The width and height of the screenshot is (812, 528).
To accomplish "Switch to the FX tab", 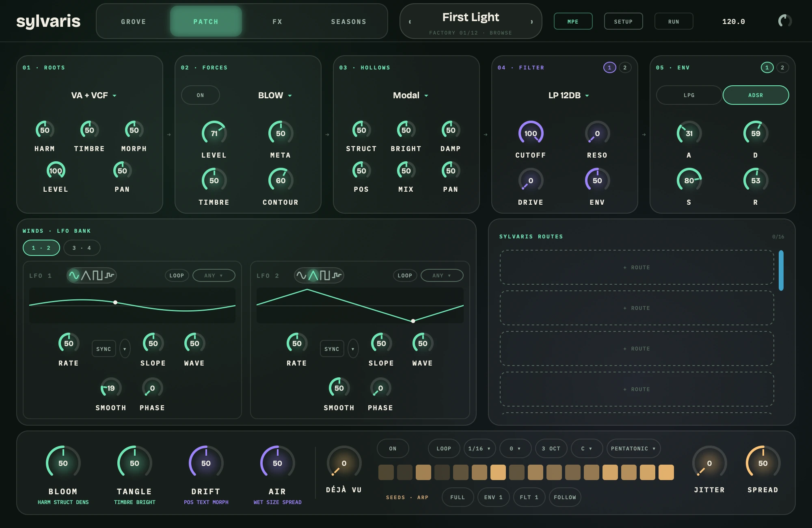I will [277, 22].
